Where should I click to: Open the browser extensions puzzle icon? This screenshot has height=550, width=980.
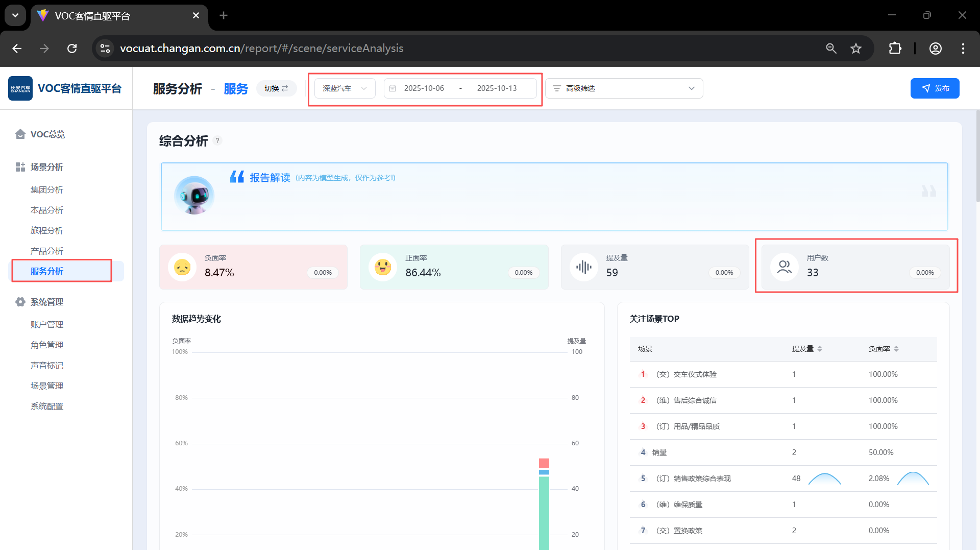tap(895, 49)
